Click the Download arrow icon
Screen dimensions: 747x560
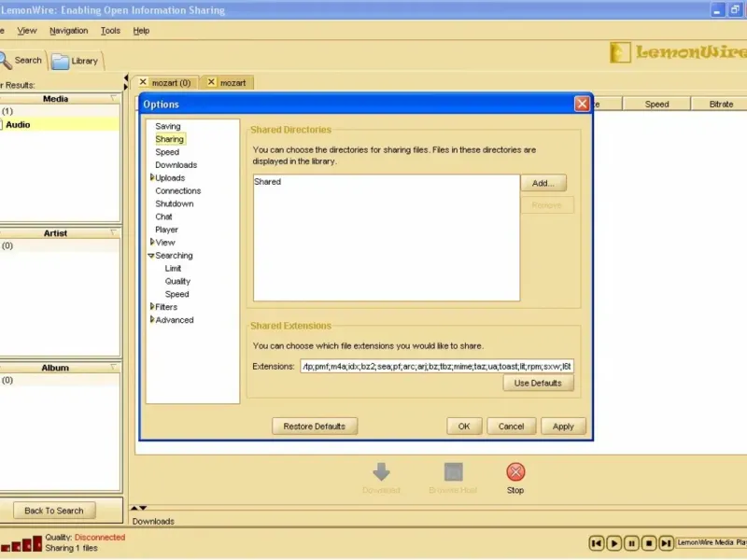click(x=381, y=472)
